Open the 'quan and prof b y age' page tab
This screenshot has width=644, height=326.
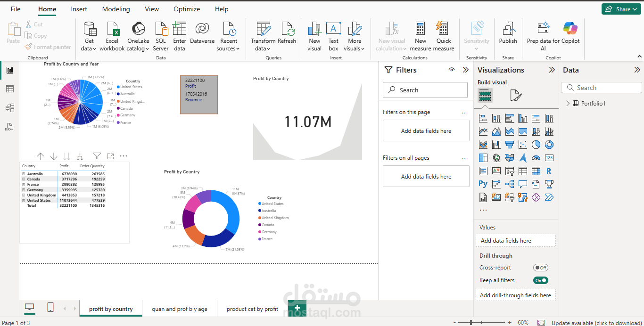pos(179,309)
